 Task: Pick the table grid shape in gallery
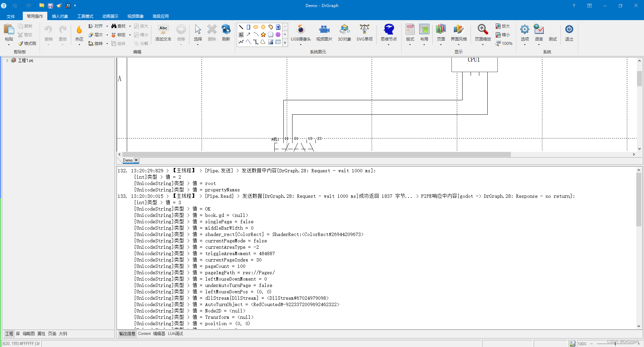pos(278,42)
